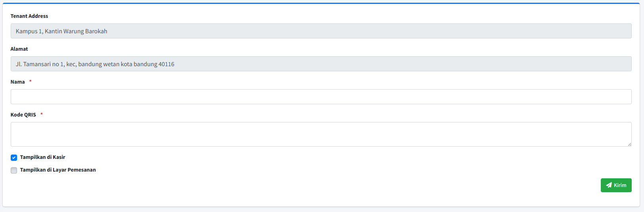Uncheck the Tampilkan di Kasir checkbox

pyautogui.click(x=14, y=158)
